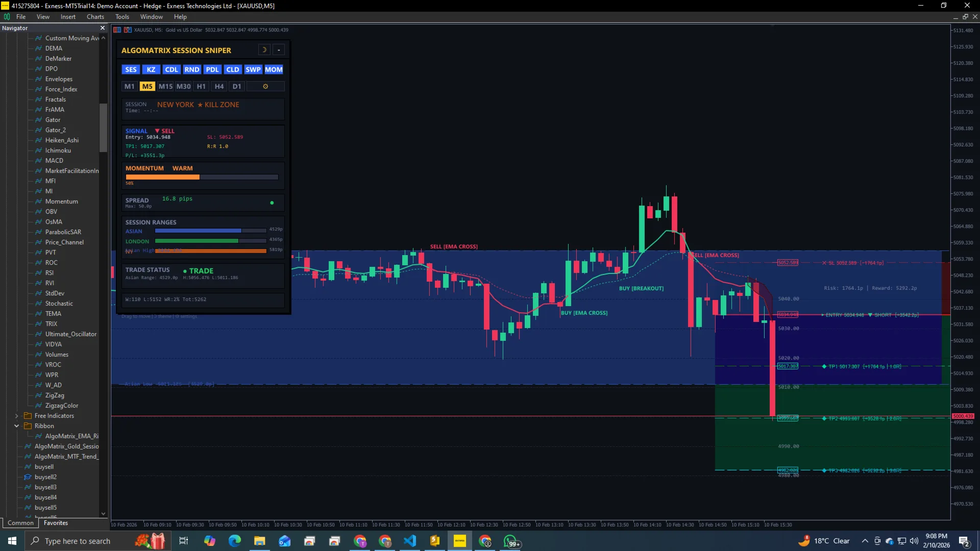
Task: Open the Session Sniper settings gear
Action: click(x=265, y=86)
